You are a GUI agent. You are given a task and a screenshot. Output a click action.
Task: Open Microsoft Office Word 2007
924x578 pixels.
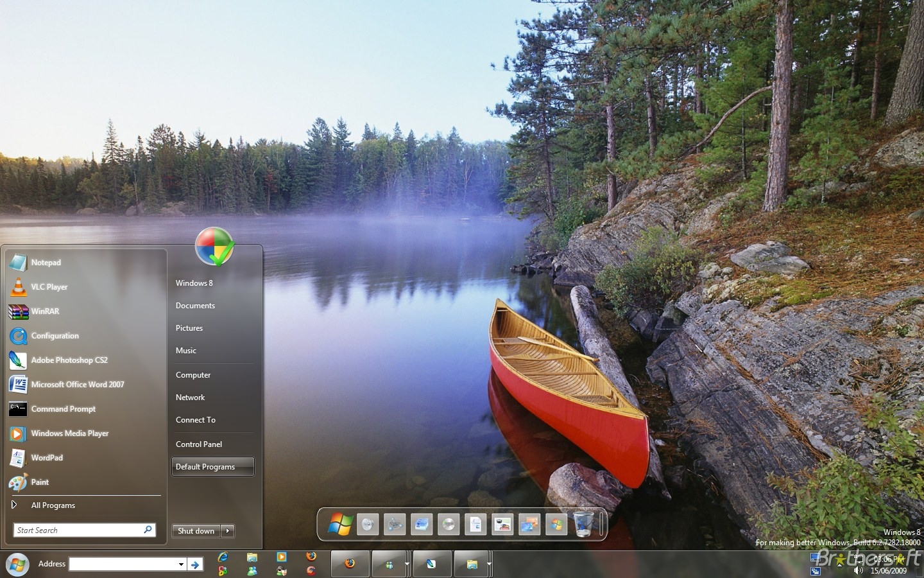click(78, 384)
